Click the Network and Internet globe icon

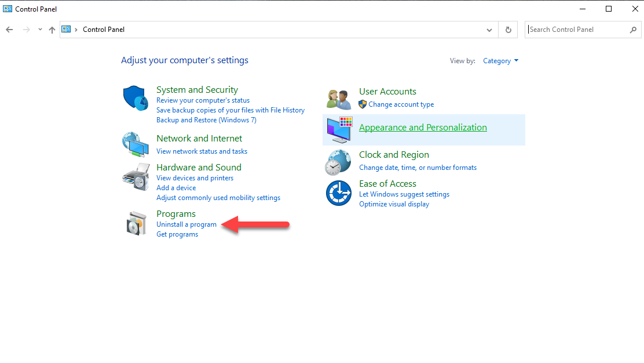[136, 144]
